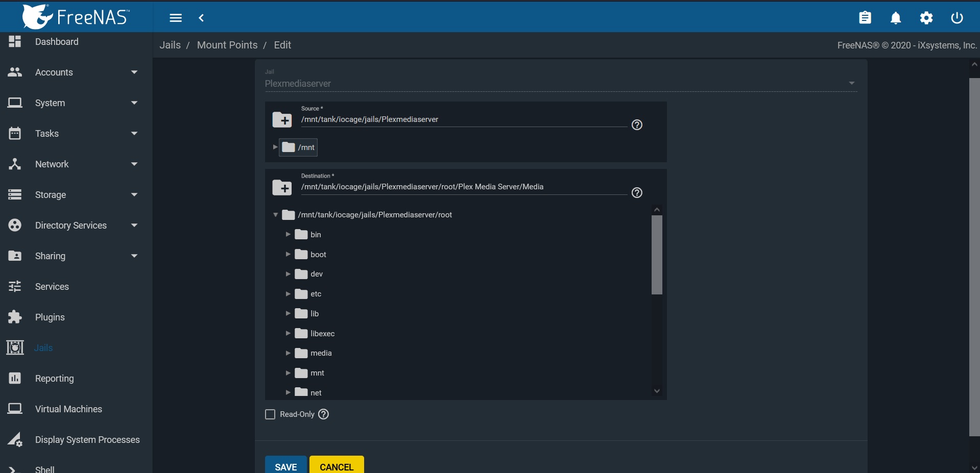Click the Destination path input field
The image size is (980, 473).
(464, 187)
